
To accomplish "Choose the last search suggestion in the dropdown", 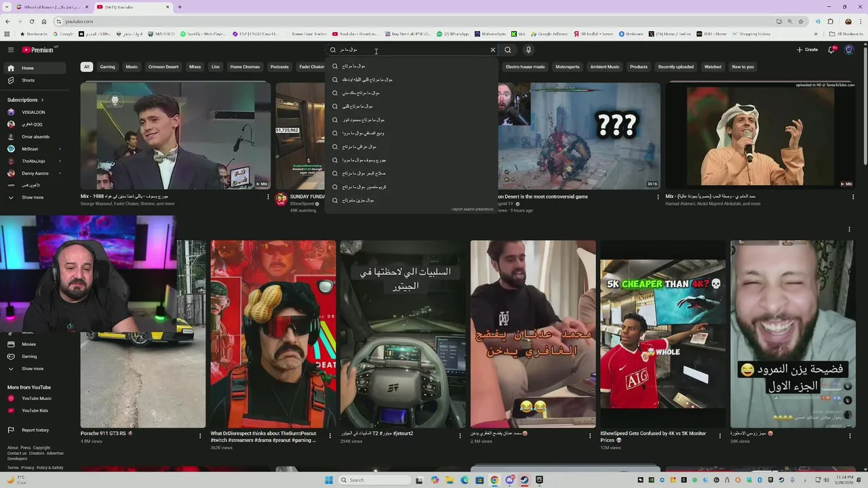I will pyautogui.click(x=411, y=200).
